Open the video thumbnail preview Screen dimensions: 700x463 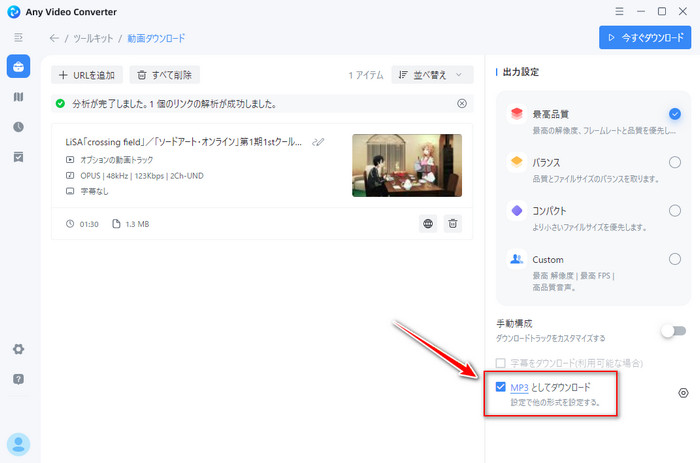click(x=407, y=165)
